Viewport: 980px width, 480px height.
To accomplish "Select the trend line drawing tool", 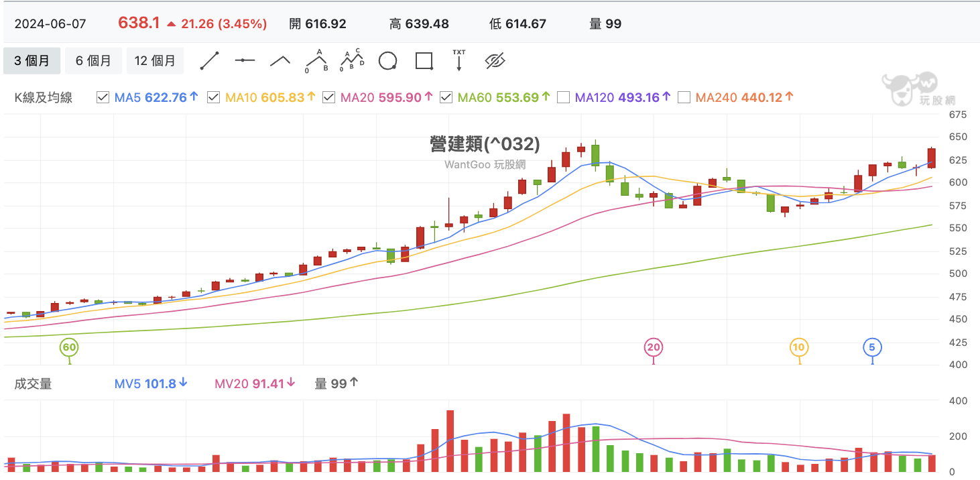I will tap(210, 61).
